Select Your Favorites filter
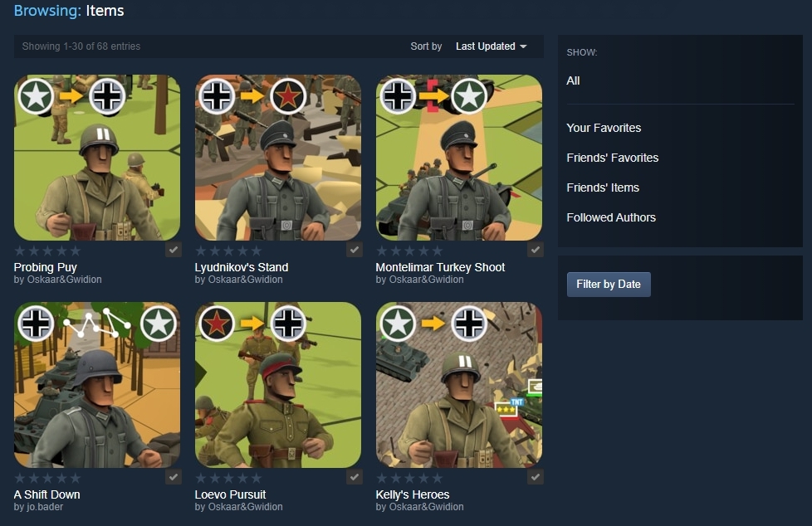Viewport: 812px width, 526px height. point(604,128)
